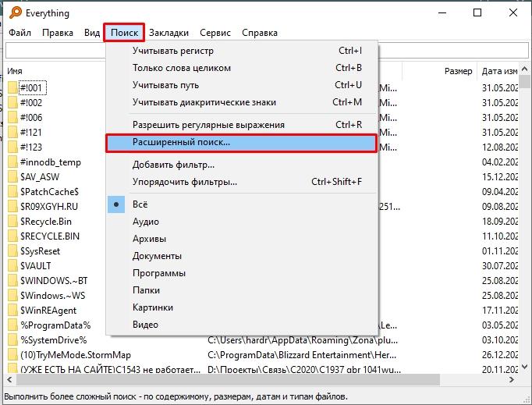
Task: Select the %SystemDrive% row name
Action: coord(54,340)
